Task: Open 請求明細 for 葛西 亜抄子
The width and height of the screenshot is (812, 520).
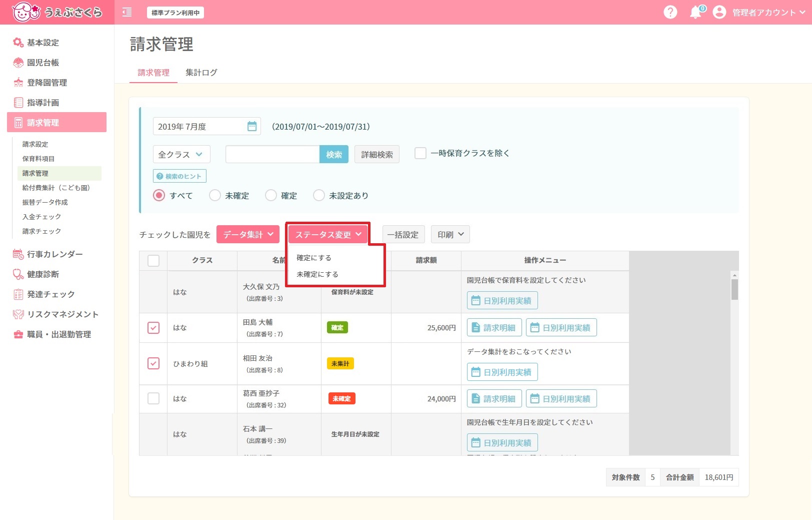Action: point(494,399)
